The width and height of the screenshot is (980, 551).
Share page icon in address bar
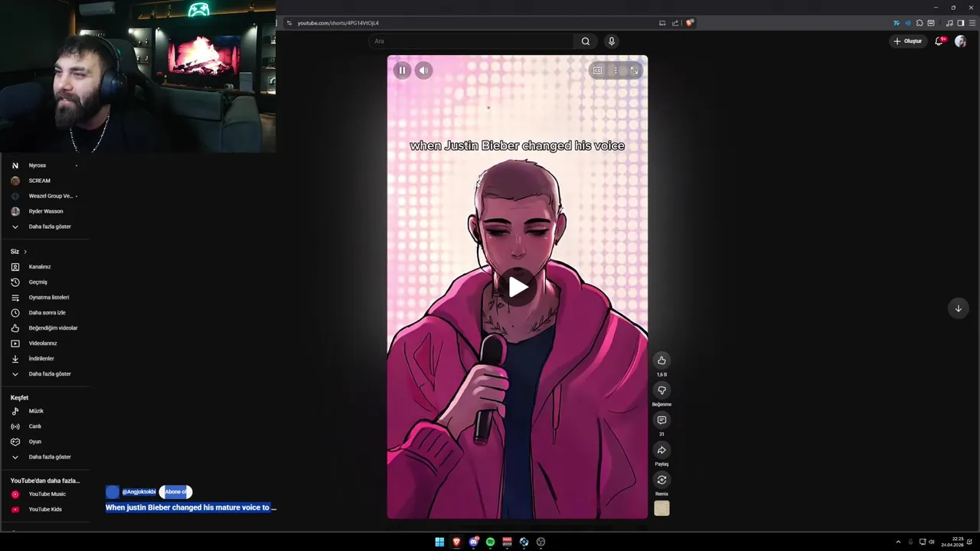point(675,23)
